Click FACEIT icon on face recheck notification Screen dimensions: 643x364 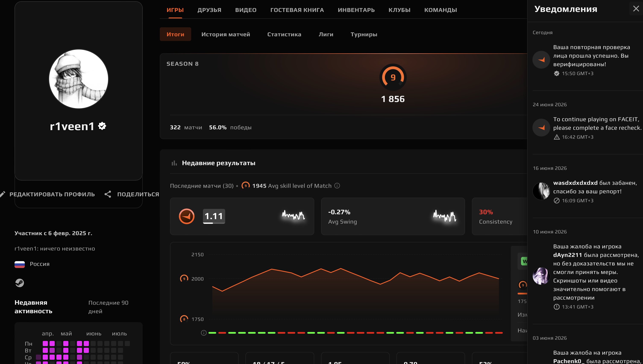[541, 128]
